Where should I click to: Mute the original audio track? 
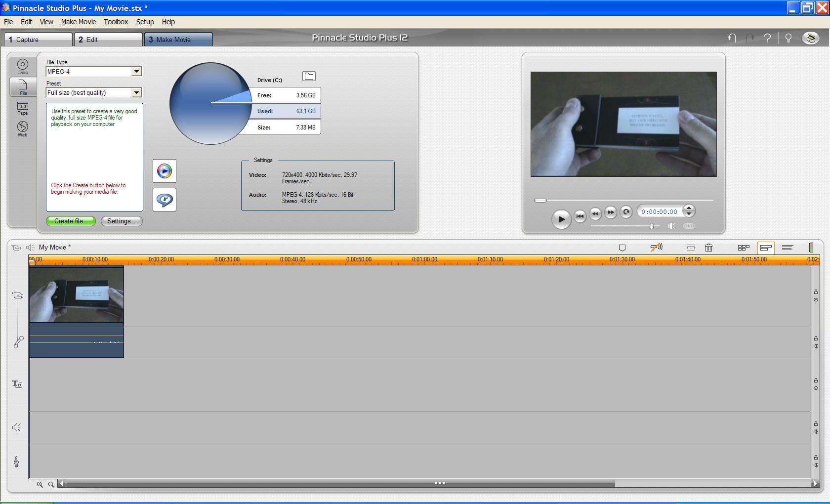[816, 346]
